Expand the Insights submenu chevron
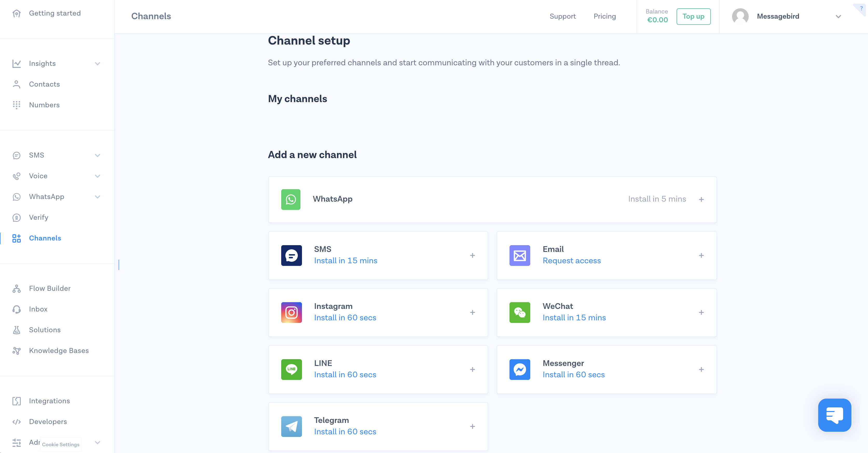The height and width of the screenshot is (453, 868). [98, 63]
